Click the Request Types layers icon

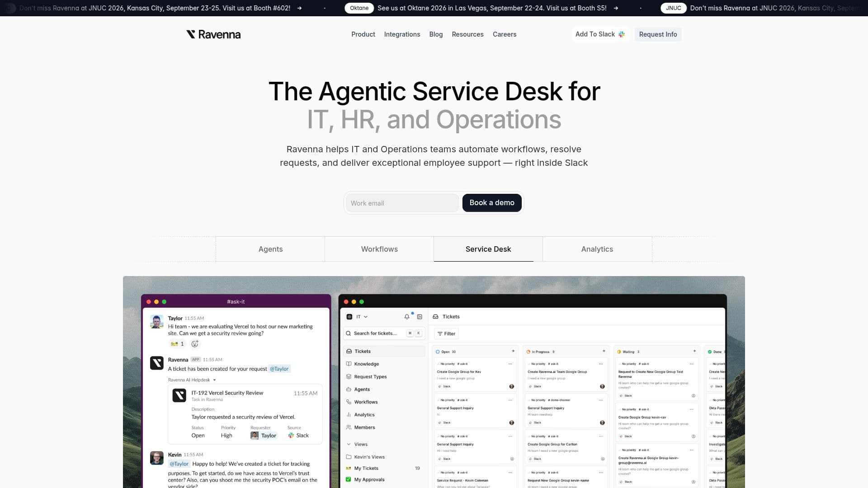pyautogui.click(x=349, y=376)
